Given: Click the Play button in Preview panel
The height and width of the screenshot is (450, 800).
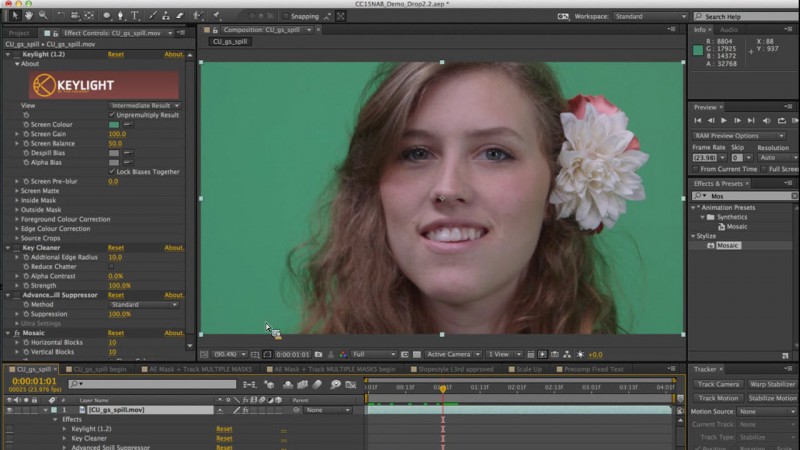Looking at the screenshot, I should pos(725,121).
